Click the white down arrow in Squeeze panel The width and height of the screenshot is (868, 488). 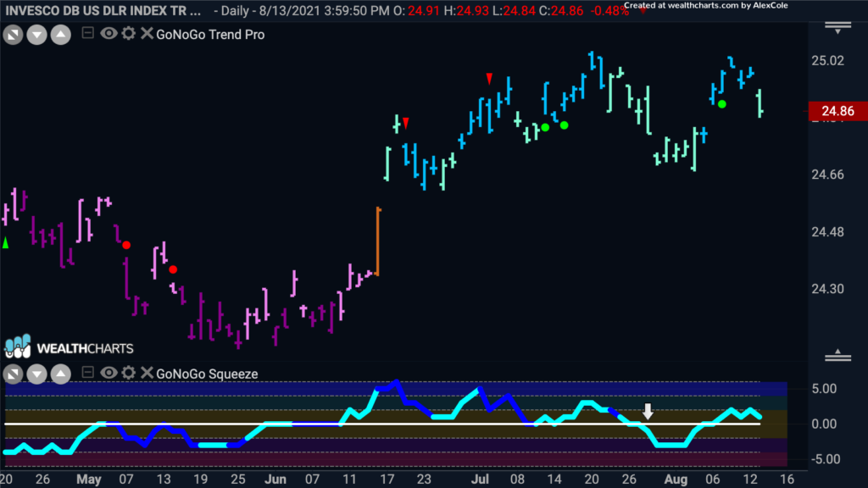(x=648, y=411)
